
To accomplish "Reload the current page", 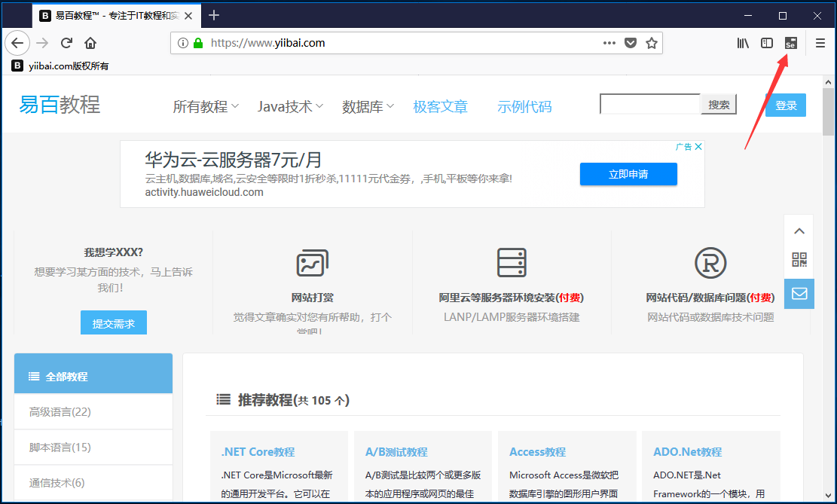I will [66, 43].
